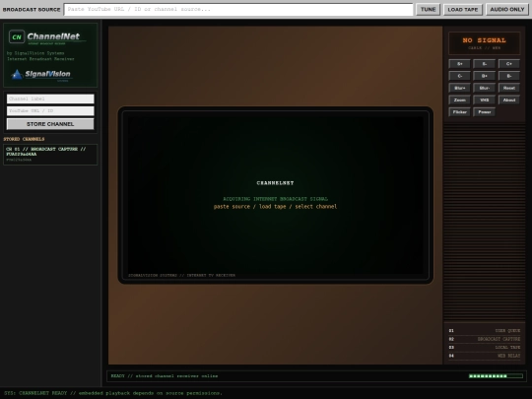Click the STORE CHANNEL button
This screenshot has width=532, height=399.
50,124
